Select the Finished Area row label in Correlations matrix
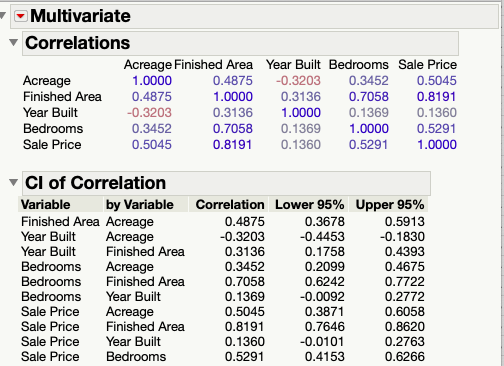 (62, 97)
